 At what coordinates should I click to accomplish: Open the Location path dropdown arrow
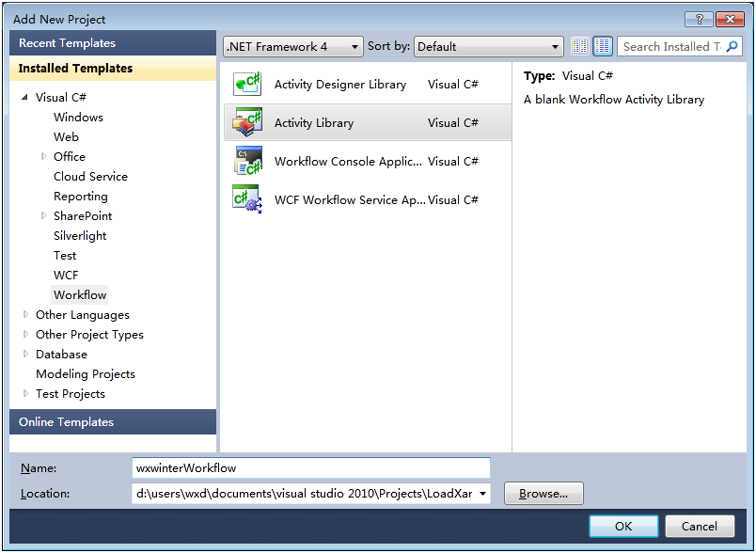point(482,494)
